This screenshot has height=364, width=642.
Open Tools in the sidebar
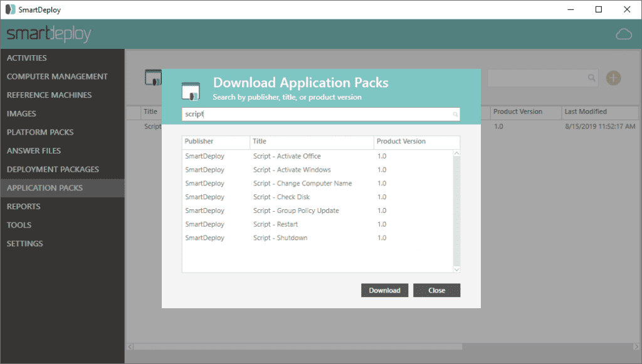point(19,225)
